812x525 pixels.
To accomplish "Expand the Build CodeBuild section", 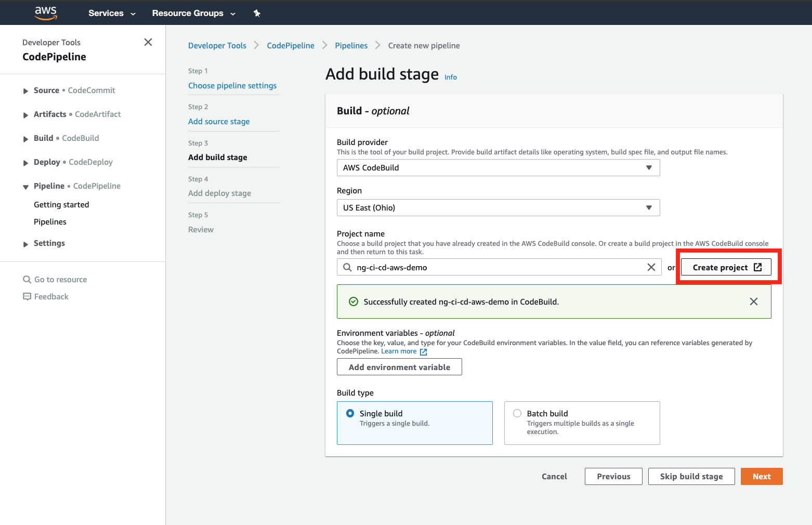I will 25,139.
